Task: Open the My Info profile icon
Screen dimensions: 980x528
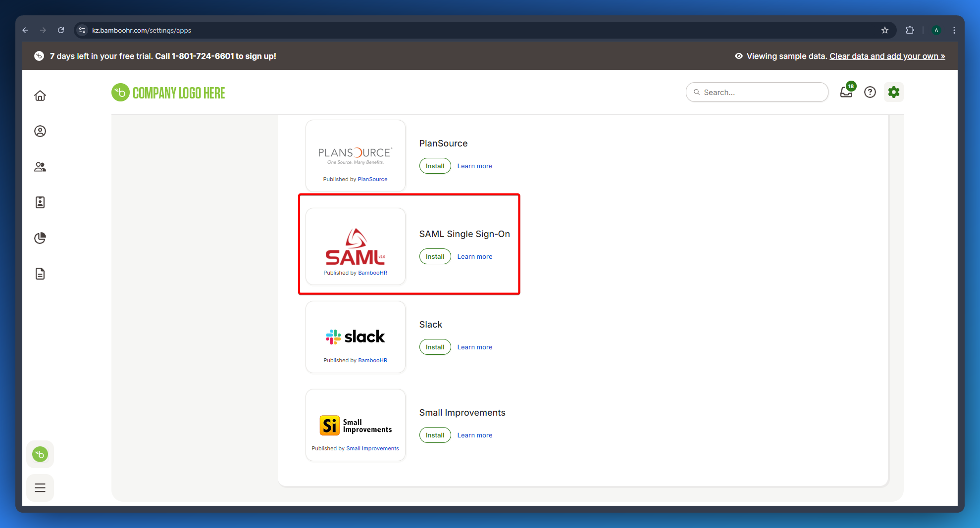Action: 40,131
